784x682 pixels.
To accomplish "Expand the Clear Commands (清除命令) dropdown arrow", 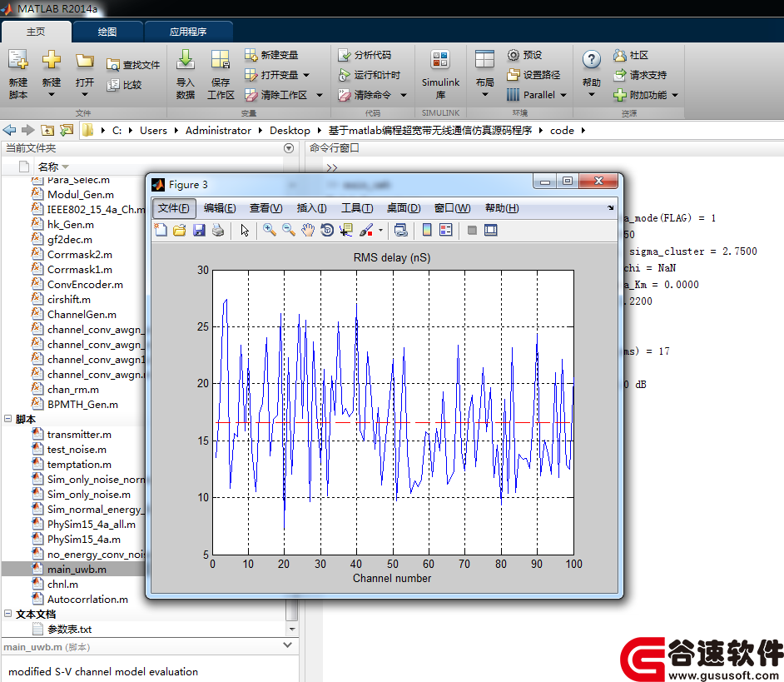I will click(x=404, y=95).
